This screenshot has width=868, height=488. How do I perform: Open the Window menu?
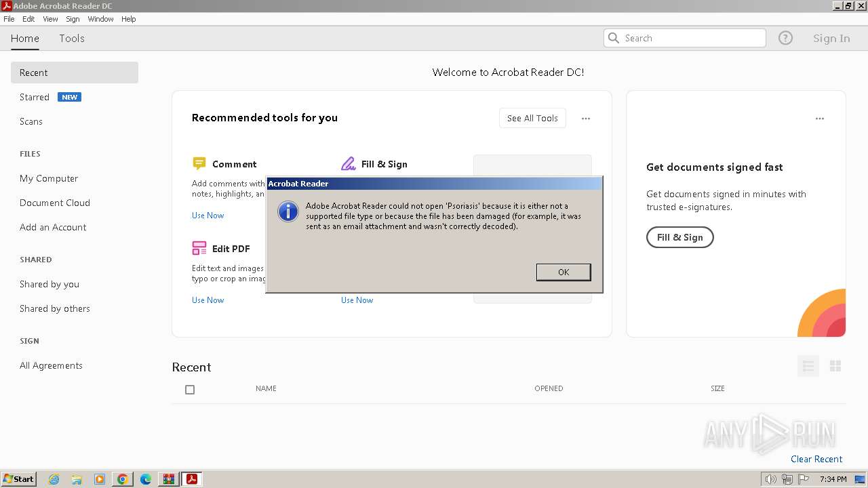[100, 19]
